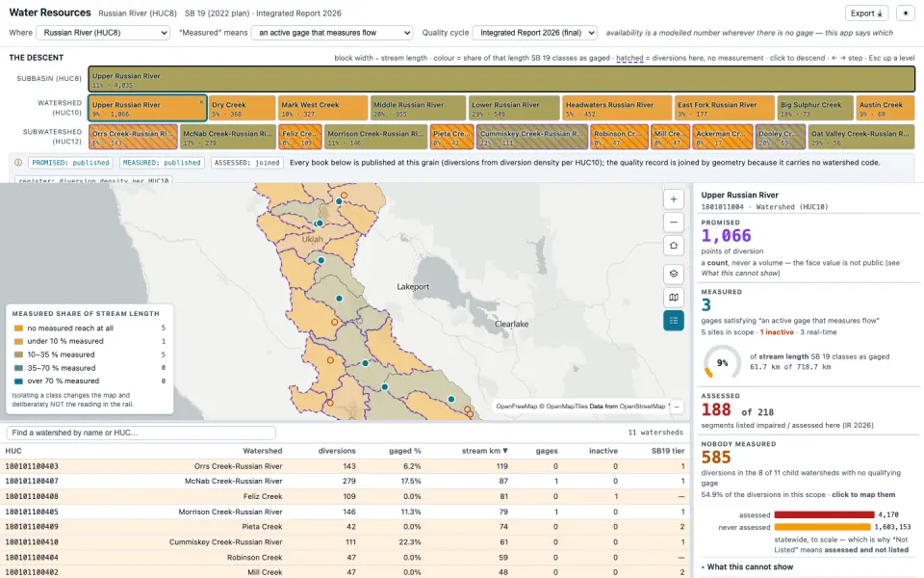
Task: Select Cummiskey Creek-Russian River subwatershed block
Action: coord(531,137)
